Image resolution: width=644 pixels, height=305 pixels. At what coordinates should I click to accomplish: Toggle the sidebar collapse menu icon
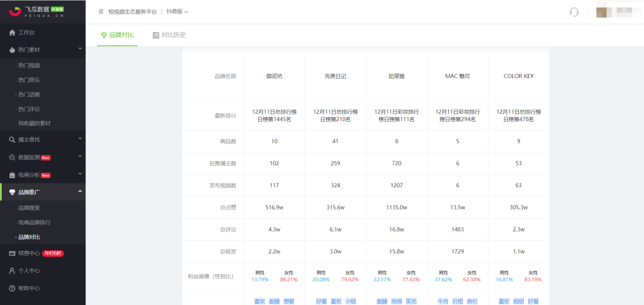tap(101, 11)
